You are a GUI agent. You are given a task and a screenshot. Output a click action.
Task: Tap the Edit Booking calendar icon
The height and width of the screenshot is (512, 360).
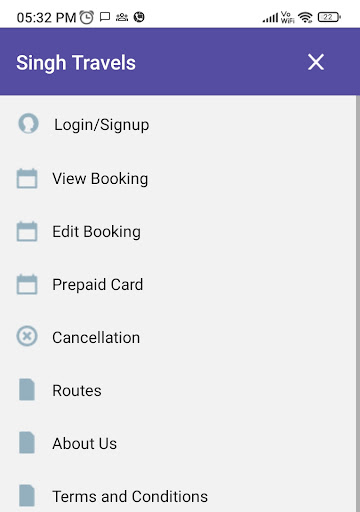(x=27, y=231)
